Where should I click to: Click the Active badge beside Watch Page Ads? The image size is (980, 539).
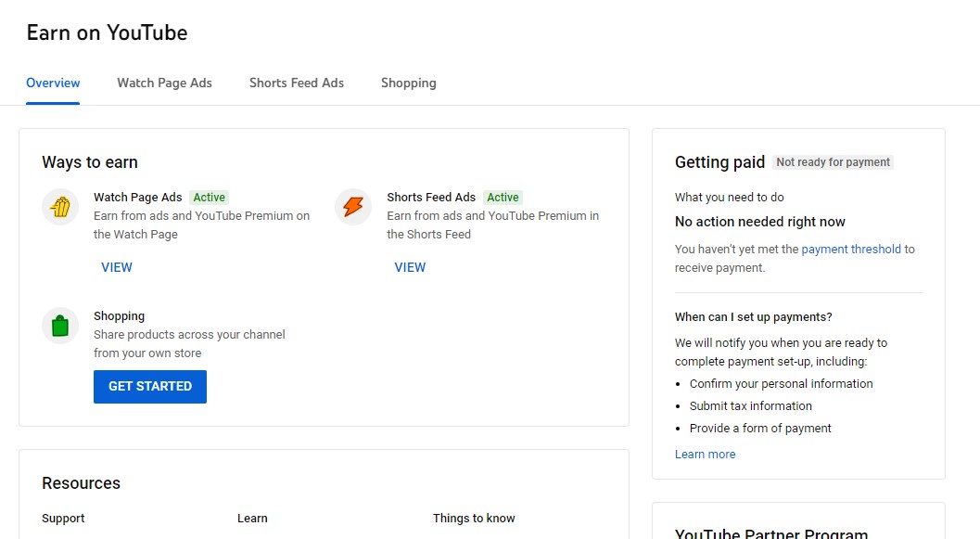[210, 198]
